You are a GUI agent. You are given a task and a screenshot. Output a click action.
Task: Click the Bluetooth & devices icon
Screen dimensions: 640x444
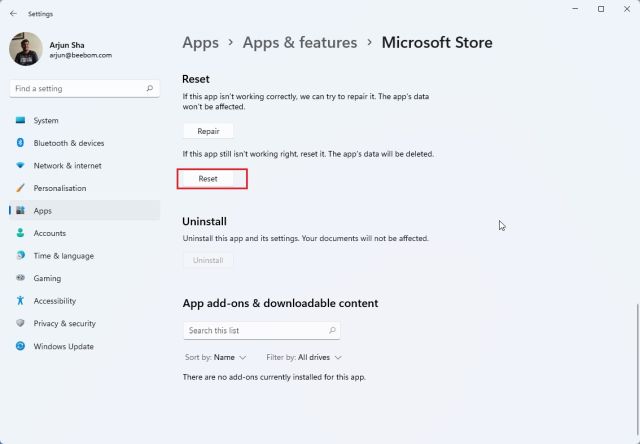(x=20, y=143)
